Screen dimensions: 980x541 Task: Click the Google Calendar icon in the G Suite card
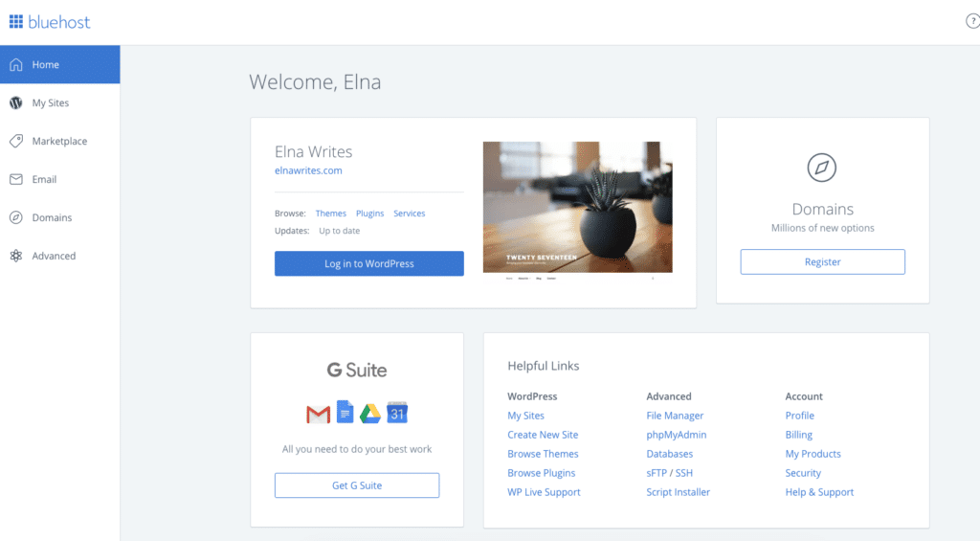397,413
